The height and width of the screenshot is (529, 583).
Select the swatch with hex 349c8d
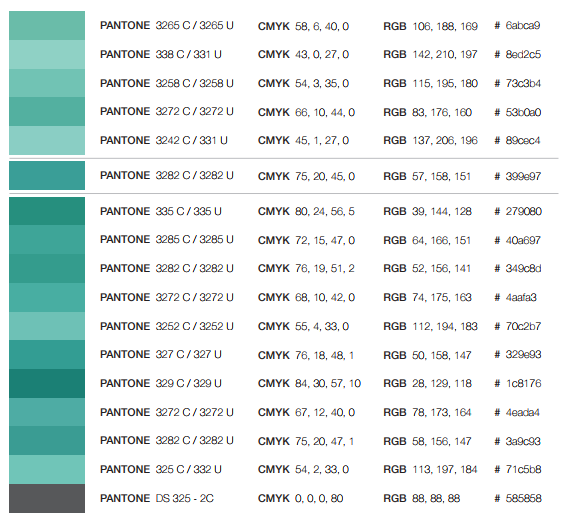click(x=47, y=268)
